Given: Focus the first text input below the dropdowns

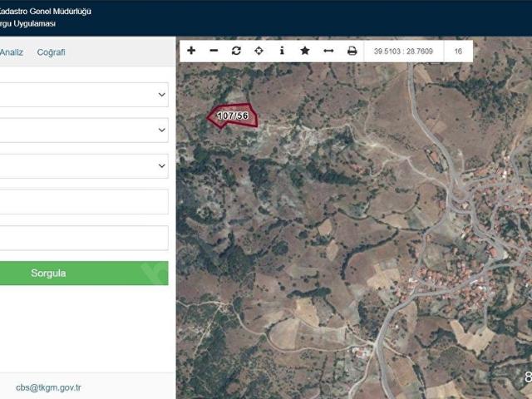Looking at the screenshot, I should pyautogui.click(x=83, y=202).
